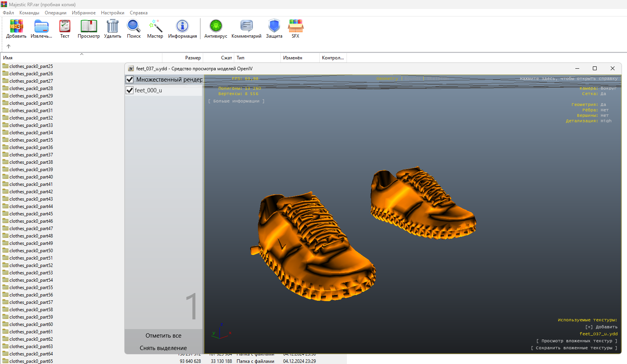Open the Комментарий icon

[x=246, y=26]
